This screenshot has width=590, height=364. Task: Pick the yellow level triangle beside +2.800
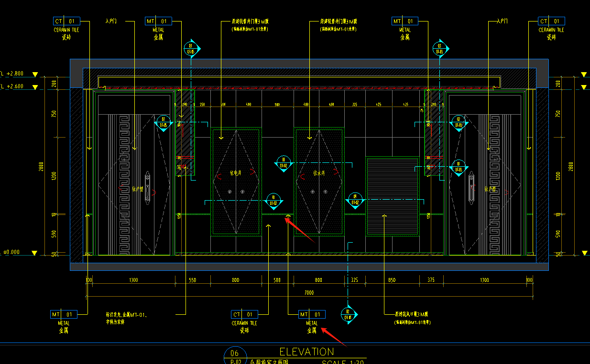[x=34, y=75]
